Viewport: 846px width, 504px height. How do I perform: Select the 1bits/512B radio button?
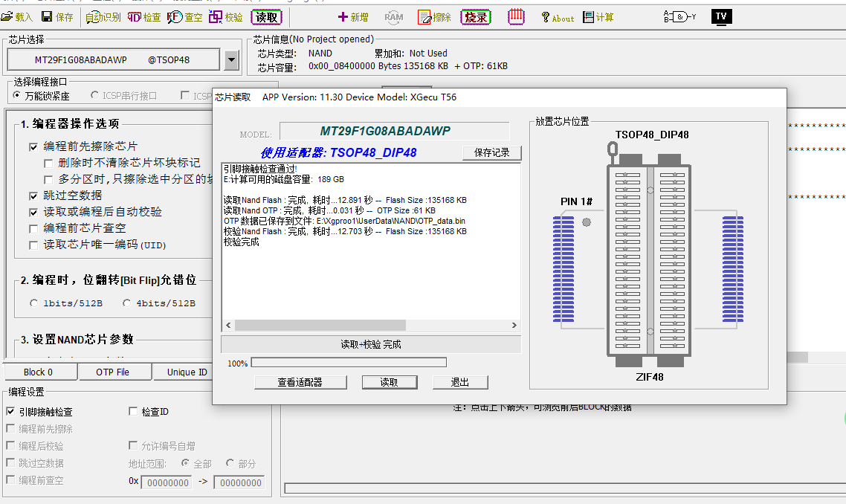click(34, 303)
